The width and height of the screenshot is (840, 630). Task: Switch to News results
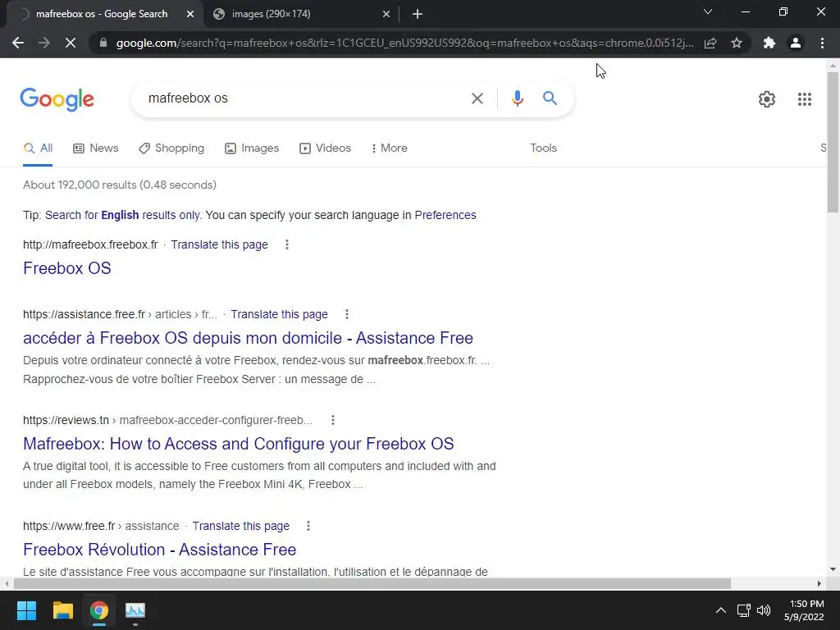[95, 148]
